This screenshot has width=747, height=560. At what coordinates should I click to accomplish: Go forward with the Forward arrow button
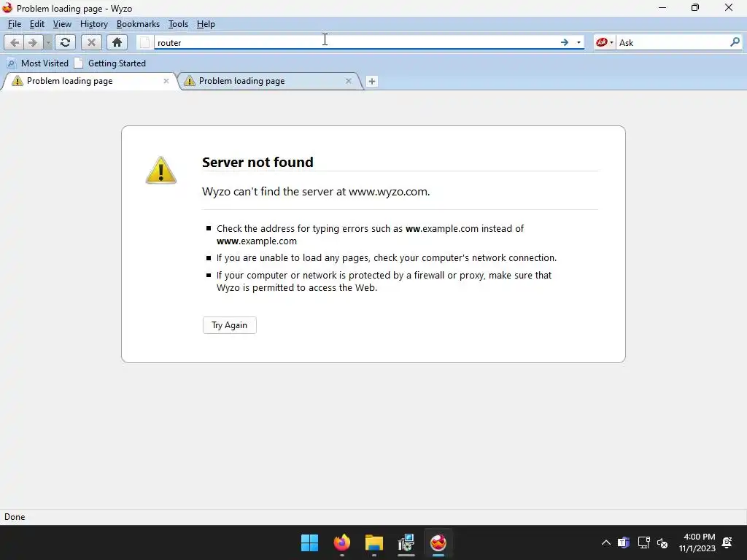pyautogui.click(x=32, y=42)
